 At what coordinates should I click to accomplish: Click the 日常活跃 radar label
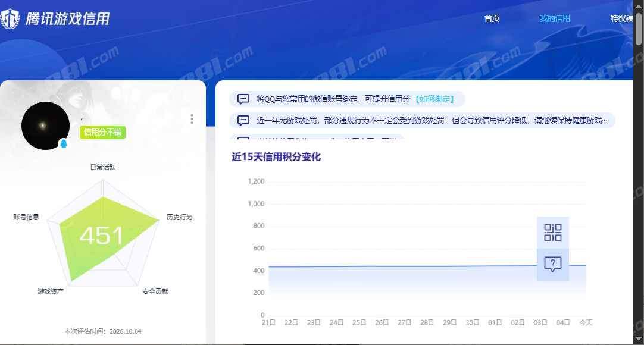pyautogui.click(x=103, y=167)
